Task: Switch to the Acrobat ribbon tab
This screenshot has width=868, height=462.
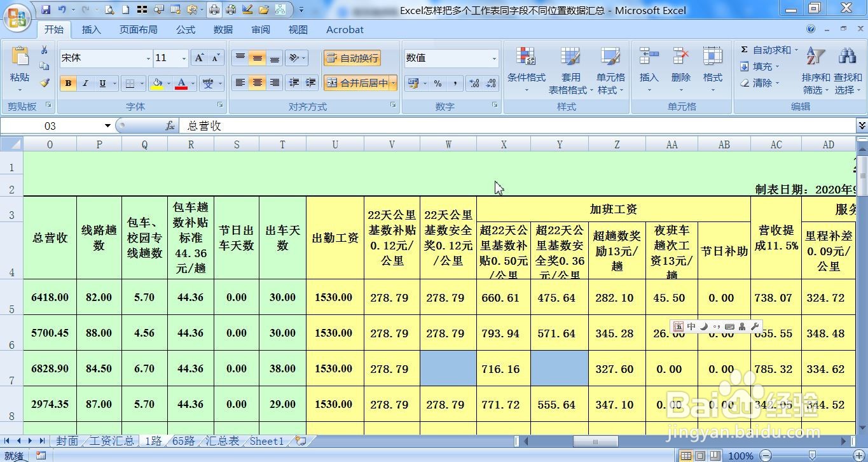Action: click(345, 29)
